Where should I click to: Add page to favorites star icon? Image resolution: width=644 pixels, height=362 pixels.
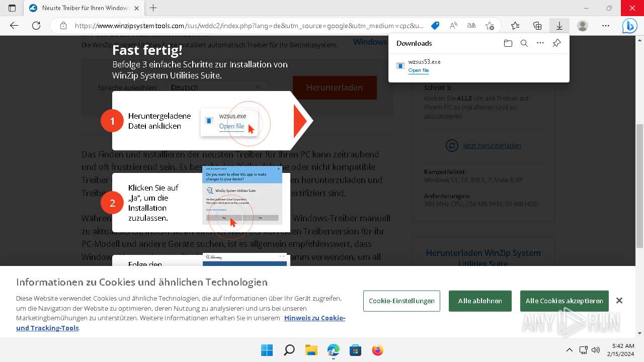pyautogui.click(x=490, y=26)
